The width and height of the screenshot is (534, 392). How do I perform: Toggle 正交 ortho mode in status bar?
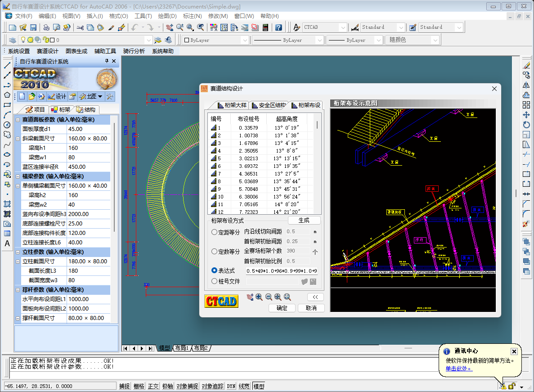pos(153,386)
